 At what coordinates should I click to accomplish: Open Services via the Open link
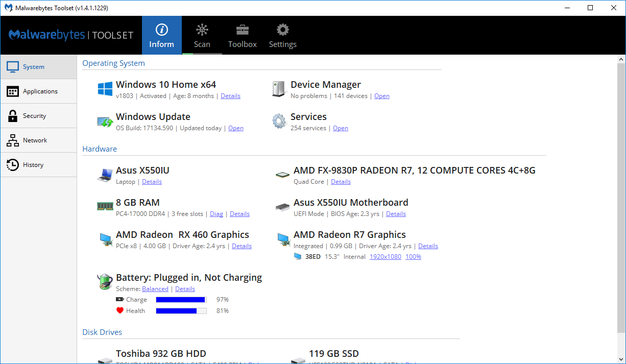point(341,128)
